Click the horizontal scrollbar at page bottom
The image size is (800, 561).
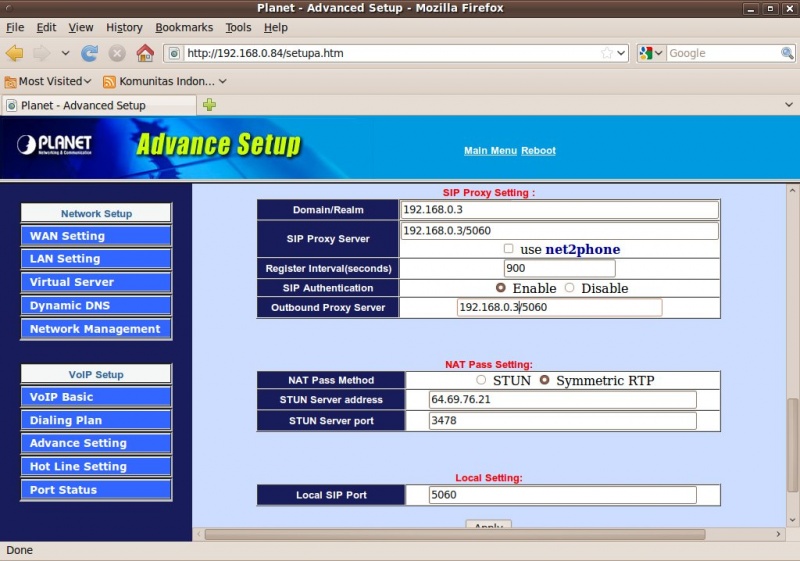(x=455, y=534)
